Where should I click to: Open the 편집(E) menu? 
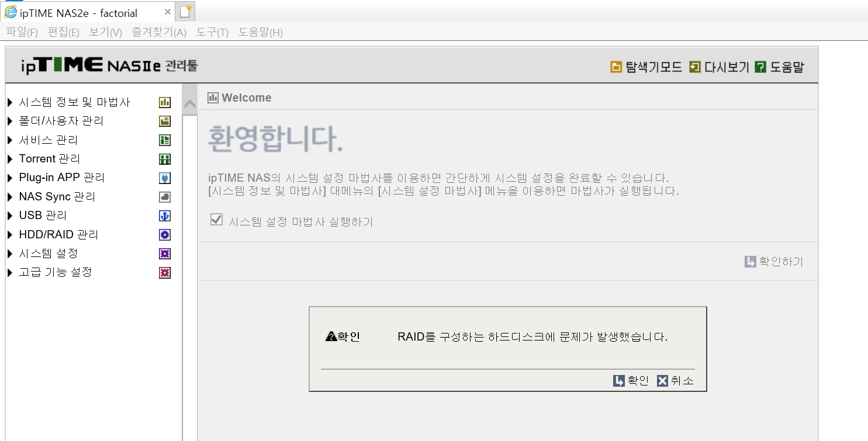[64, 32]
